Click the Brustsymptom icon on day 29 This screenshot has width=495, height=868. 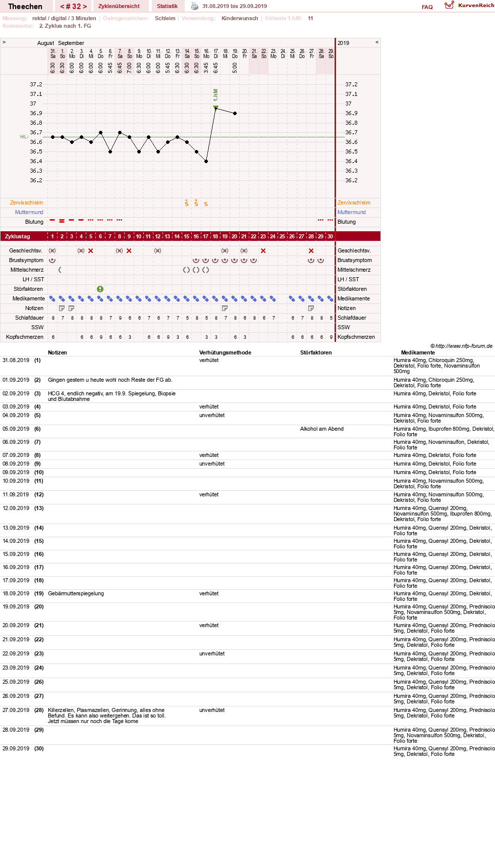pos(321,260)
